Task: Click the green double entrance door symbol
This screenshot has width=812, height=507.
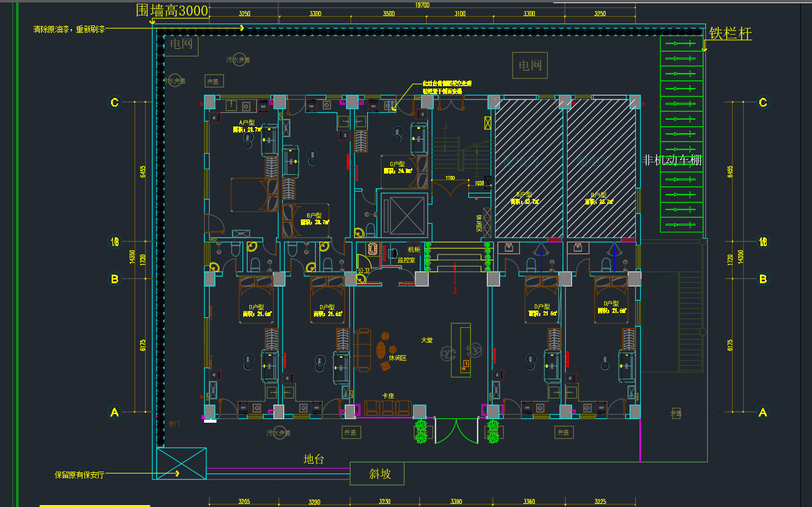Action: pos(457,431)
